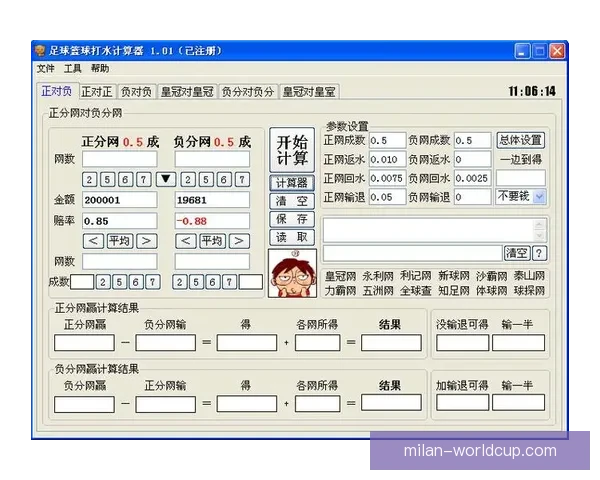Open the 五洲网 link
600x480 pixels.
click(378, 291)
